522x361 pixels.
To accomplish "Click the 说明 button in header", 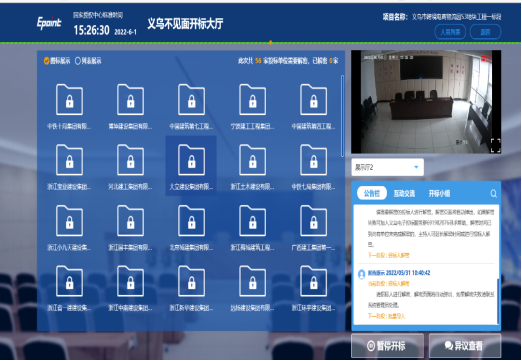I will pyautogui.click(x=485, y=32).
